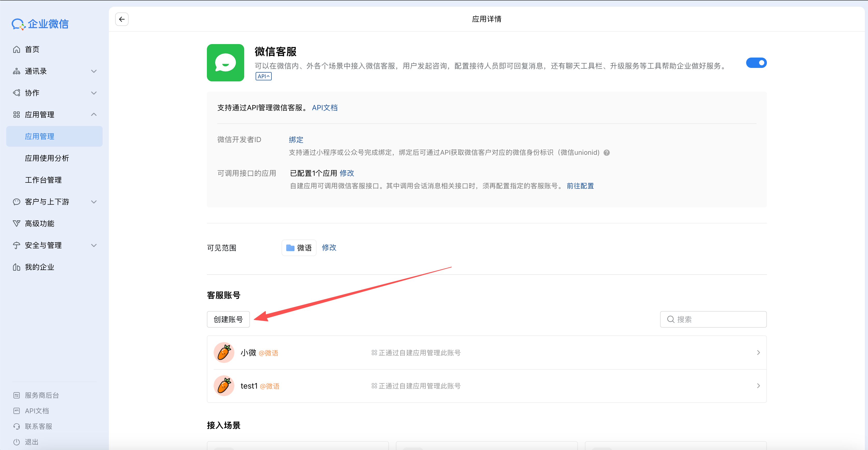
Task: Click the grid icon beside 应用管理
Action: (x=17, y=115)
